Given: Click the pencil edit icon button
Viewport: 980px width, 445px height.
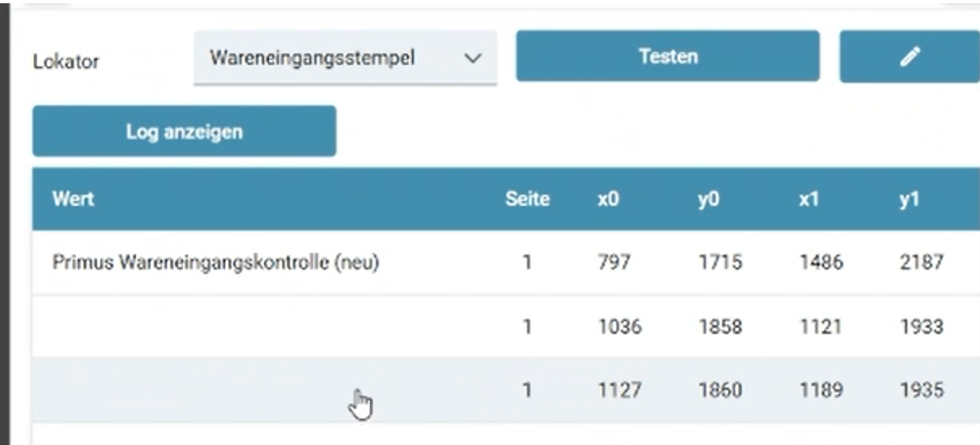Looking at the screenshot, I should click(909, 57).
